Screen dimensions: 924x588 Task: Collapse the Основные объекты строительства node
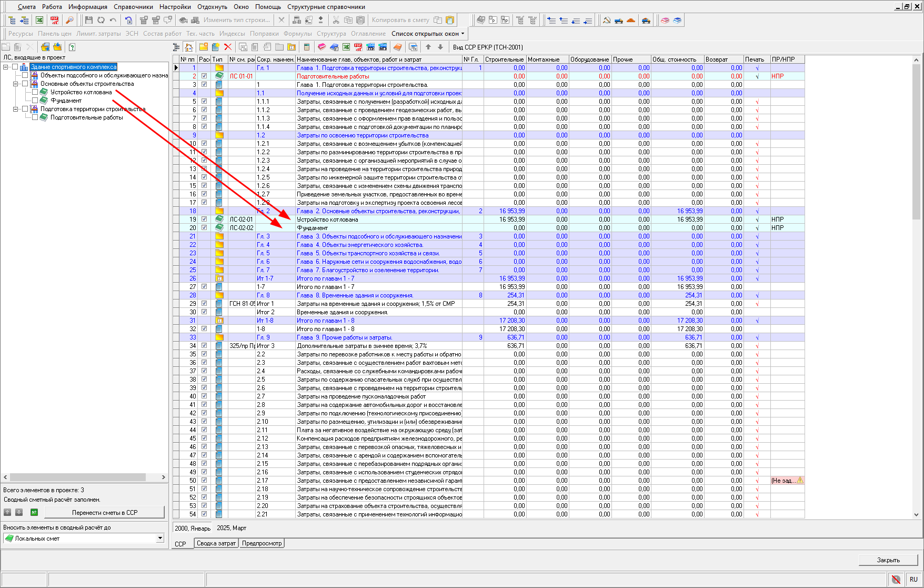click(x=16, y=84)
